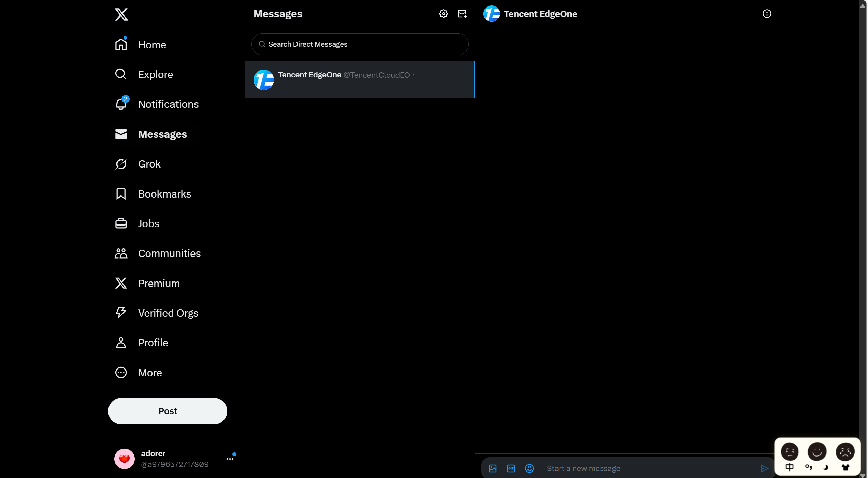The image size is (868, 478).
Task: Open conversation info icon
Action: [767, 14]
